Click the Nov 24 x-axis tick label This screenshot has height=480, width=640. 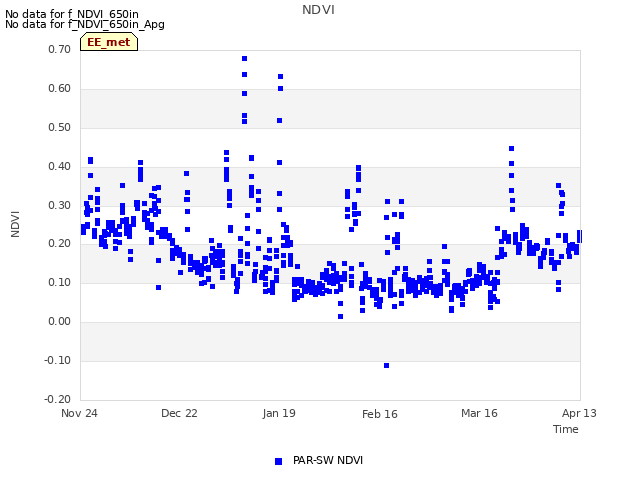pos(79,413)
